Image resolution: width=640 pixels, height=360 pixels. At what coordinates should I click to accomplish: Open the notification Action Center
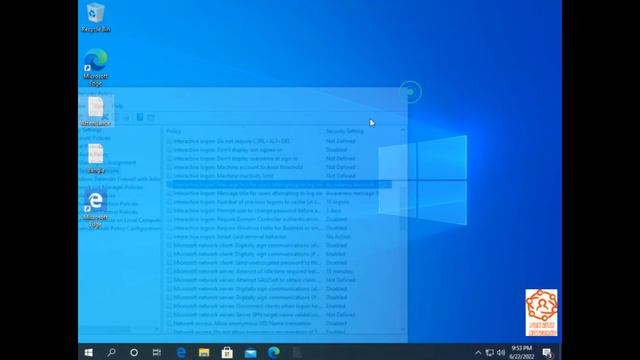click(x=547, y=352)
